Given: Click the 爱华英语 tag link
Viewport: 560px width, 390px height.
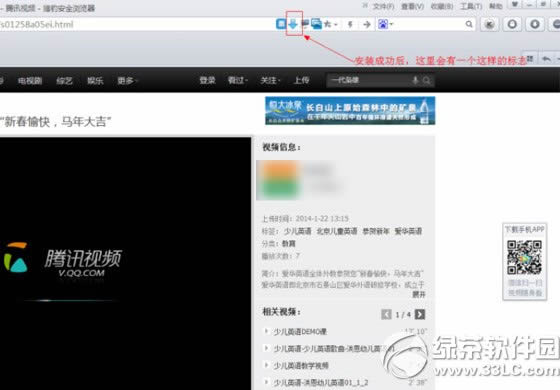Looking at the screenshot, I should [408, 231].
